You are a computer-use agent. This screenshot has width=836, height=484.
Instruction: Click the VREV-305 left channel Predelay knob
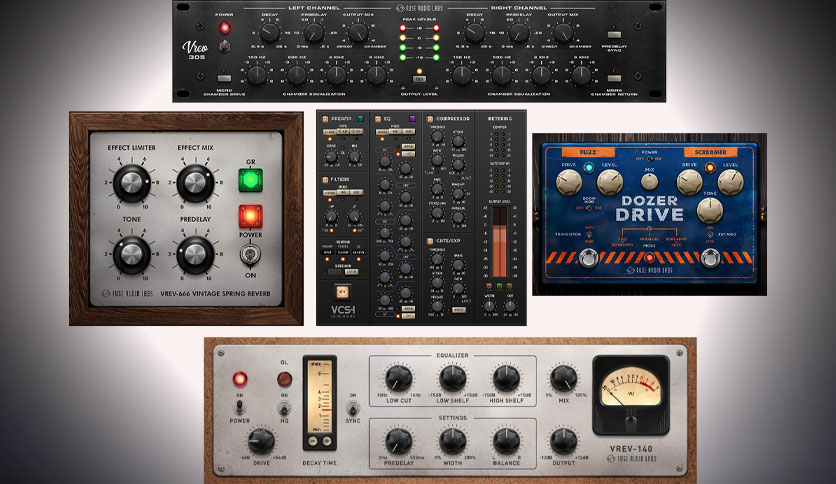pyautogui.click(x=314, y=33)
